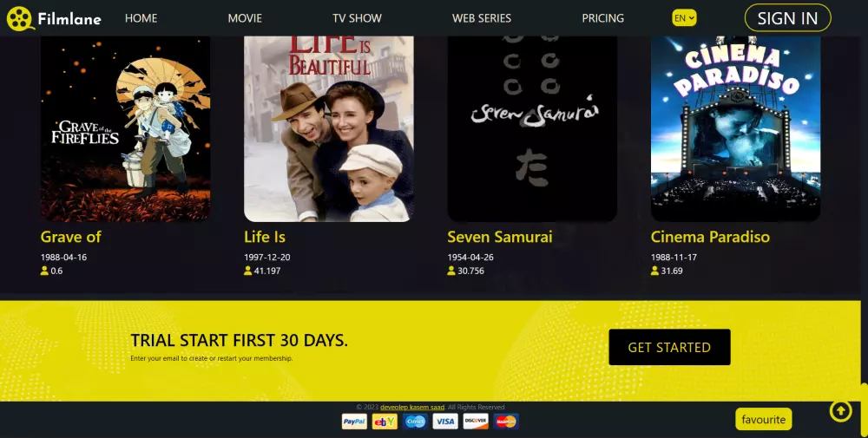Open the HOME menu item
868x438 pixels.
[x=141, y=18]
